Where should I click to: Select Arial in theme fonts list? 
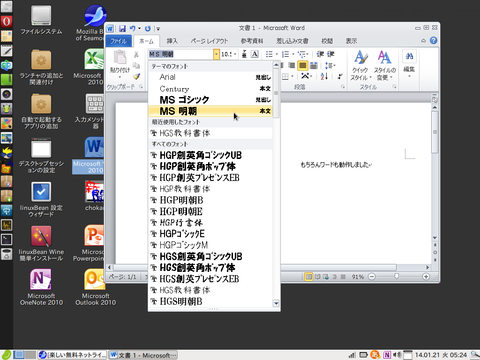click(210, 77)
